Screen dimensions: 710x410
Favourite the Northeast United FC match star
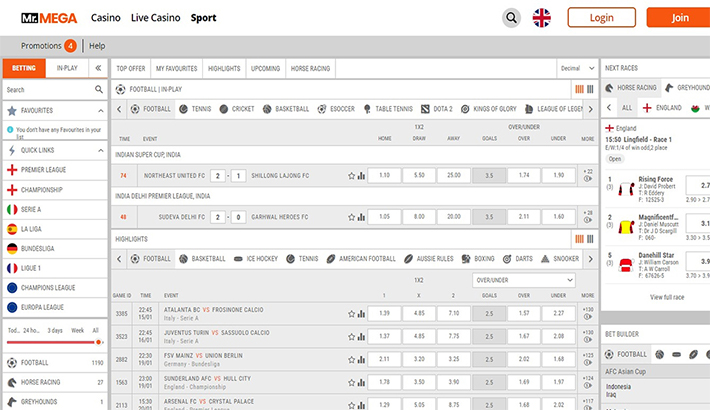[x=351, y=176]
